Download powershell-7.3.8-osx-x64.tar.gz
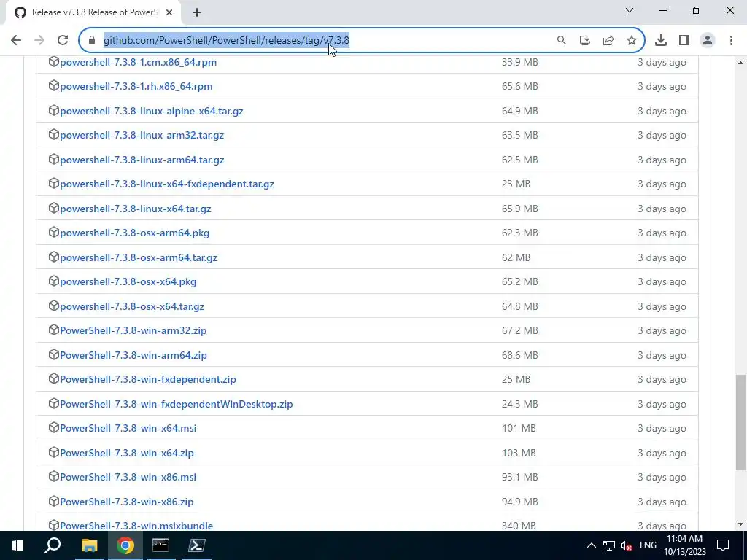The image size is (747, 560). [132, 306]
